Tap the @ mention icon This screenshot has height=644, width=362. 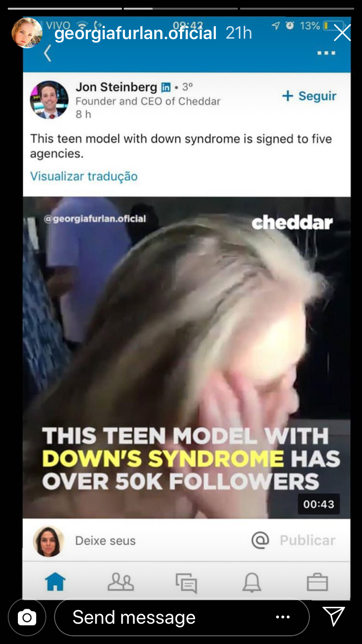point(260,540)
